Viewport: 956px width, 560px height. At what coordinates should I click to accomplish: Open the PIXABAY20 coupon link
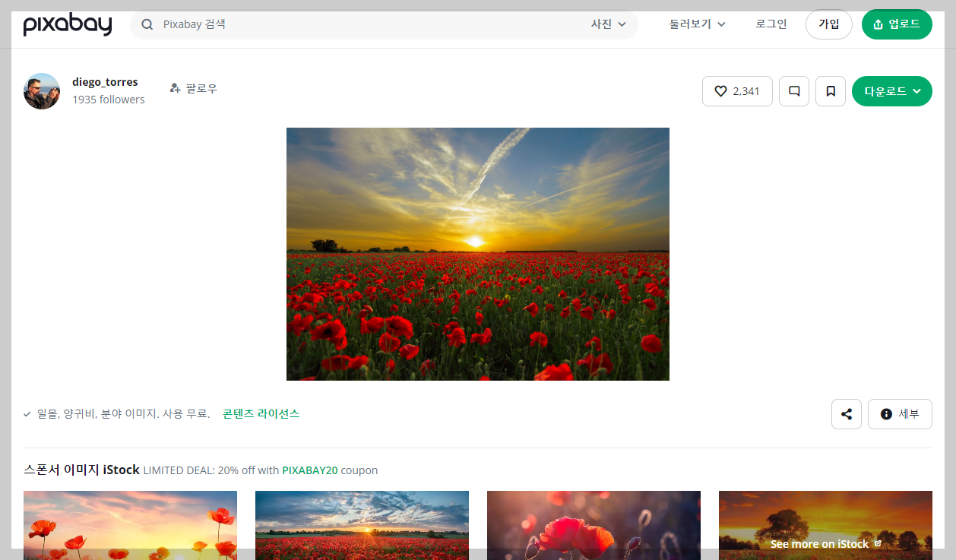click(x=309, y=470)
